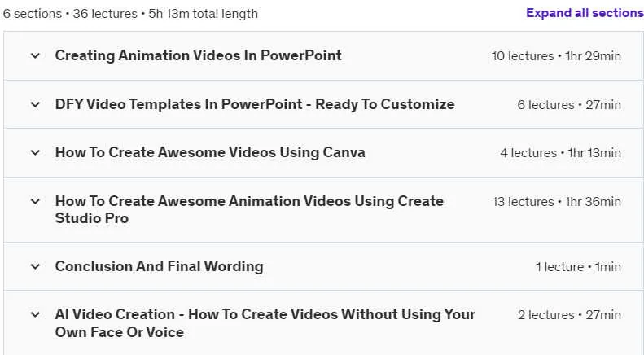644x355 pixels.
Task: Open Conclusion And Final Wording section title
Action: coord(159,266)
